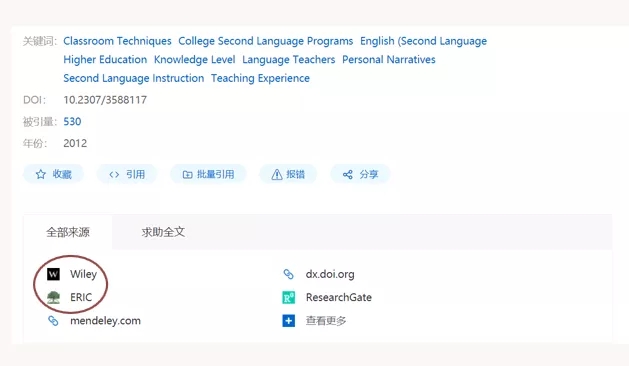Click the Teaching Experience keyword link
629x366 pixels.
pos(260,78)
